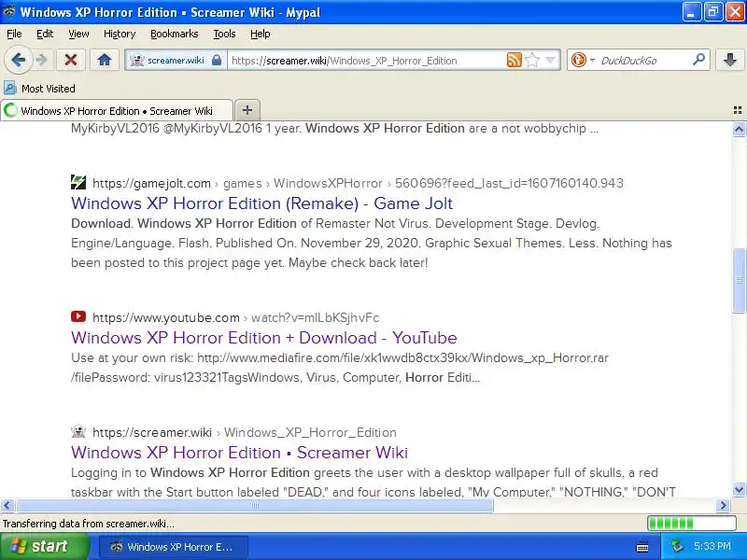Image resolution: width=747 pixels, height=560 pixels.
Task: Select the Windows XP Horror Edition tab
Action: 117,110
